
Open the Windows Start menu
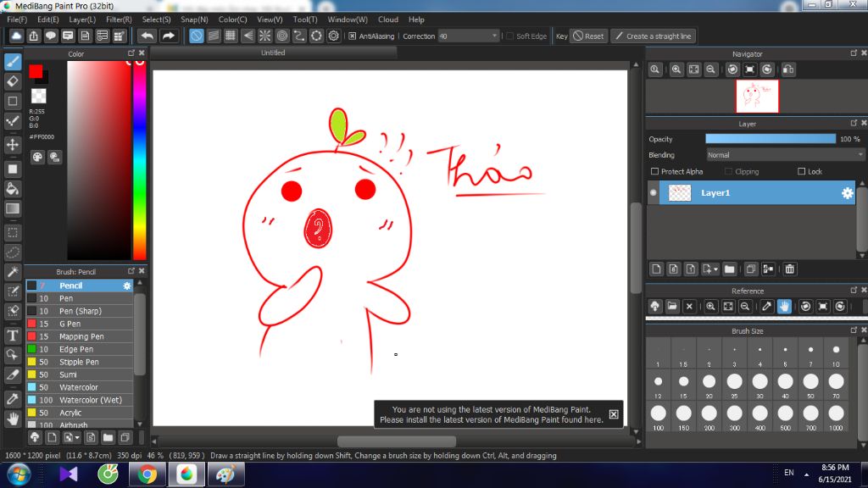point(19,474)
